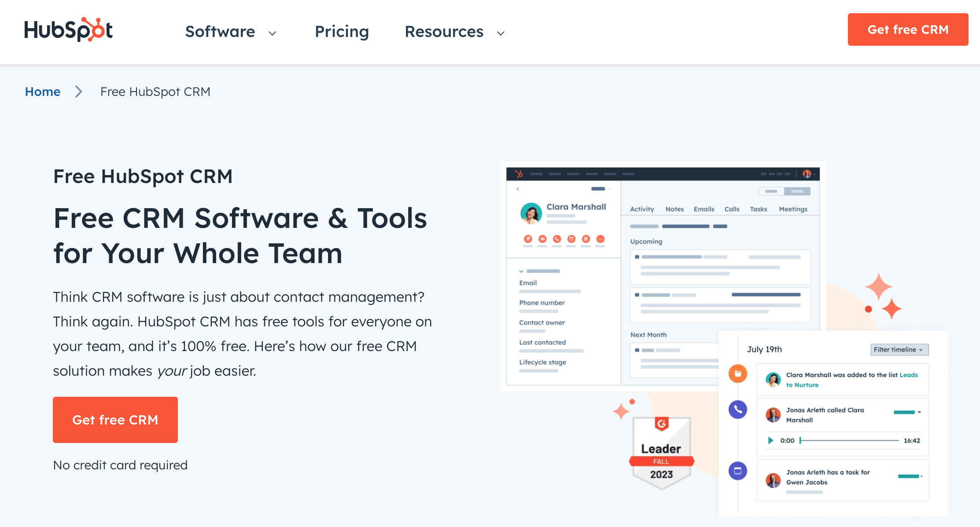Click Get free CRM in header
Image resolution: width=980 pixels, height=527 pixels.
tap(908, 29)
